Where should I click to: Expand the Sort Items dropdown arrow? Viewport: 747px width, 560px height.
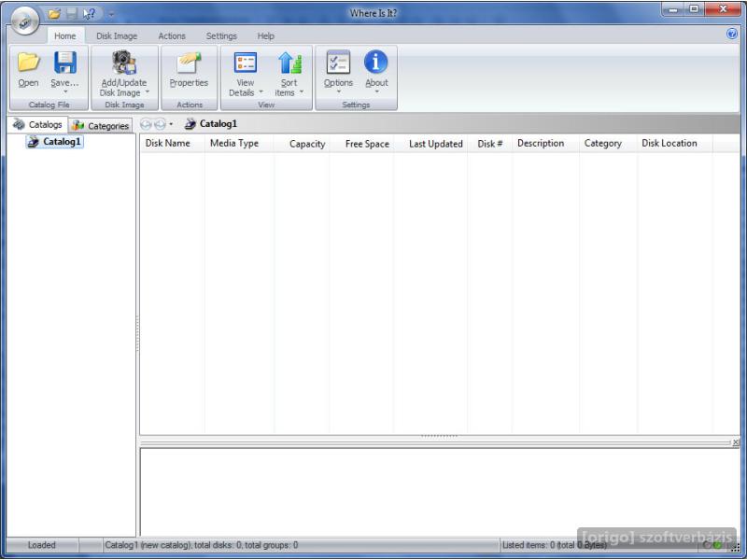302,91
